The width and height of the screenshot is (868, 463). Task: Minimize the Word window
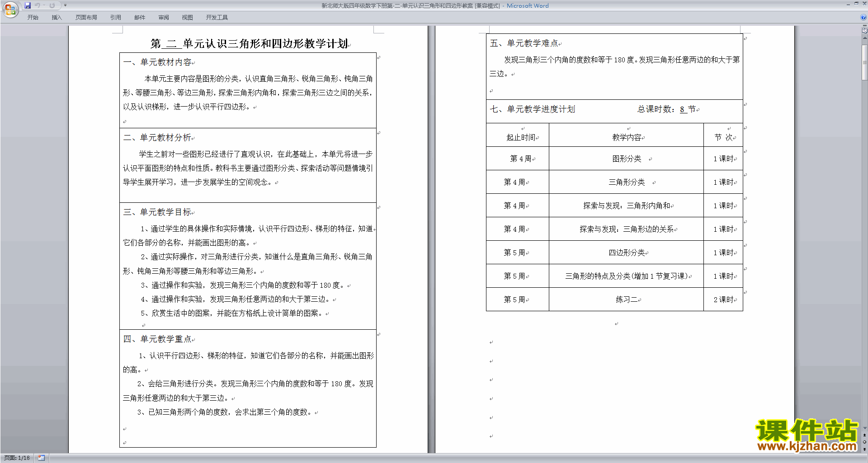click(x=848, y=4)
